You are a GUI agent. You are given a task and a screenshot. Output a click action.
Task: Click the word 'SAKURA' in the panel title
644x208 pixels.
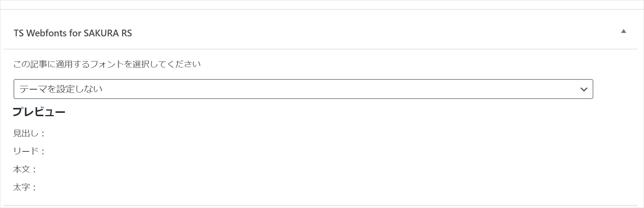[101, 33]
